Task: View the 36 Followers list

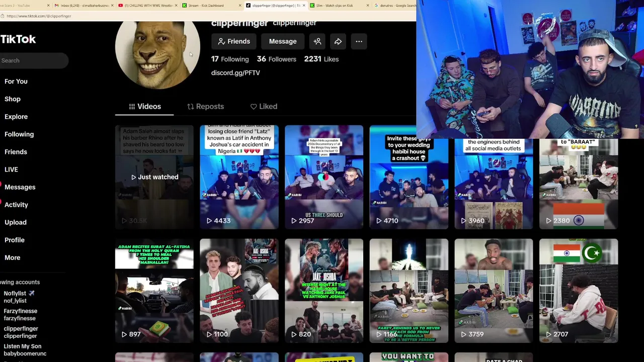Action: click(277, 59)
